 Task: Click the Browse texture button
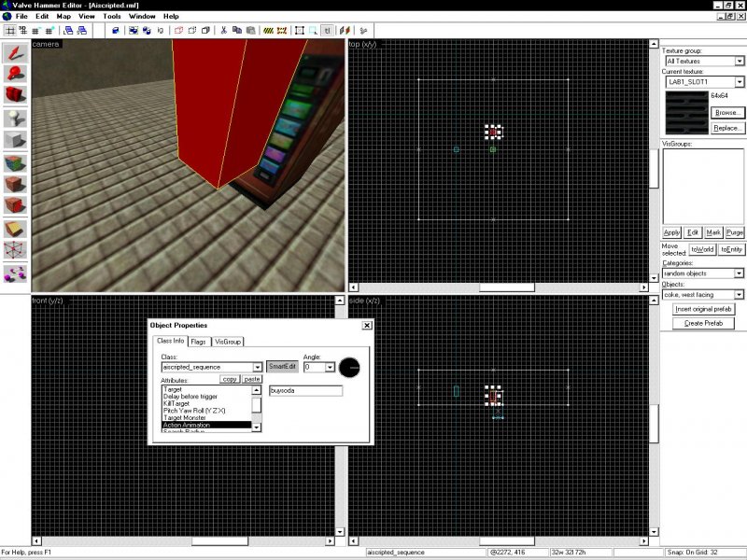pos(727,113)
